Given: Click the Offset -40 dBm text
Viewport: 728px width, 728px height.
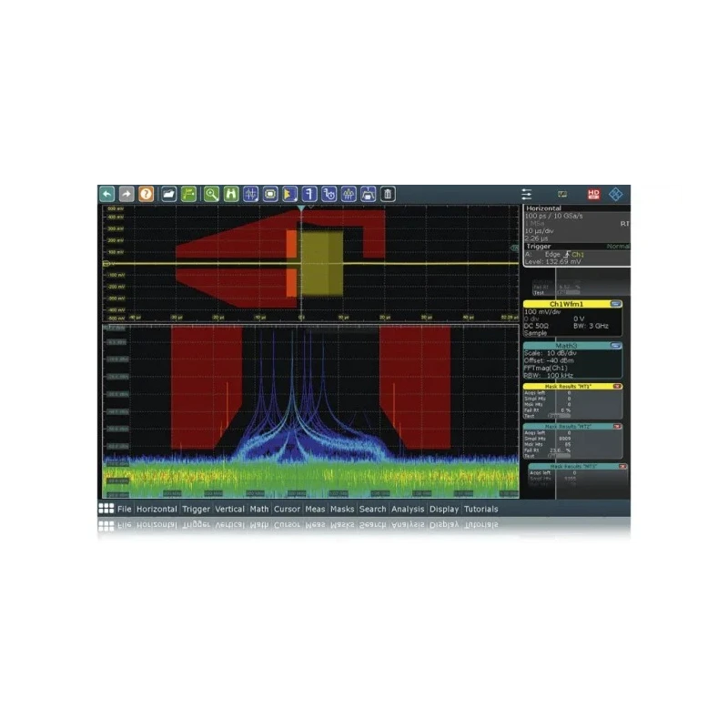Looking at the screenshot, I should click(549, 360).
